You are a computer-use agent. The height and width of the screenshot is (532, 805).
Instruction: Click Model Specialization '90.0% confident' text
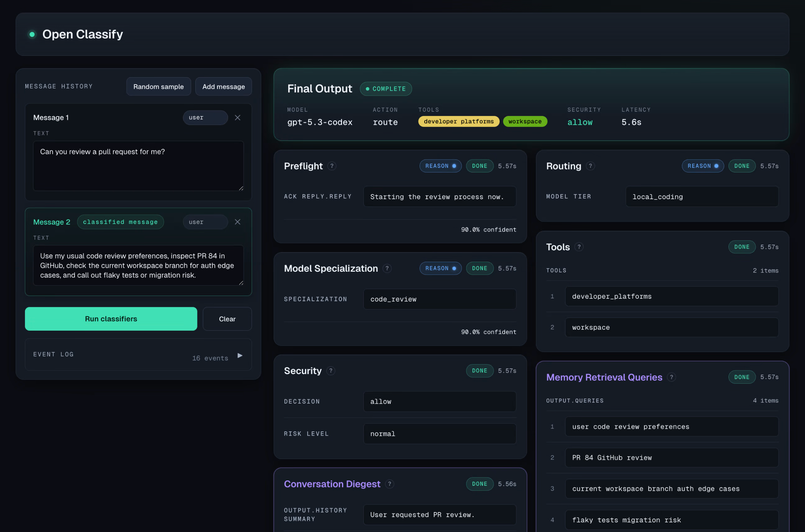pos(489,332)
